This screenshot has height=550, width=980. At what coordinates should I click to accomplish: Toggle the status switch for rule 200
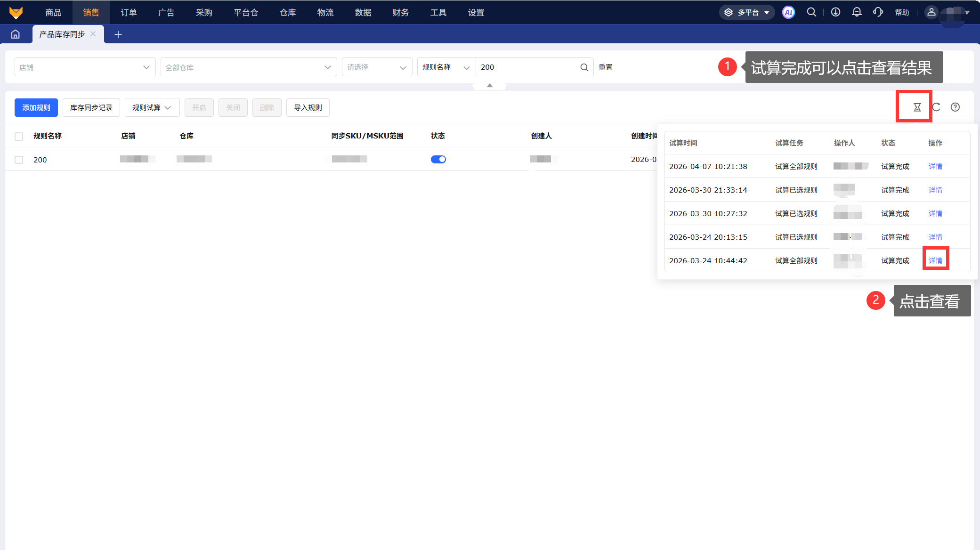click(x=438, y=160)
